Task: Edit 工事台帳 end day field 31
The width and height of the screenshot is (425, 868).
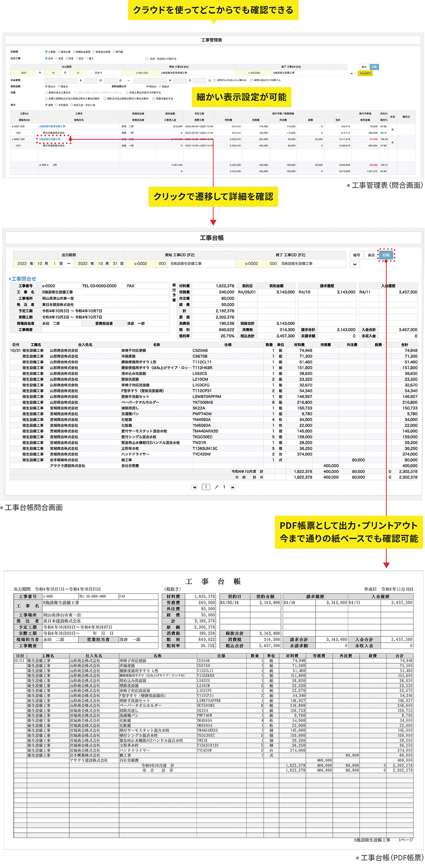Action: click(115, 264)
